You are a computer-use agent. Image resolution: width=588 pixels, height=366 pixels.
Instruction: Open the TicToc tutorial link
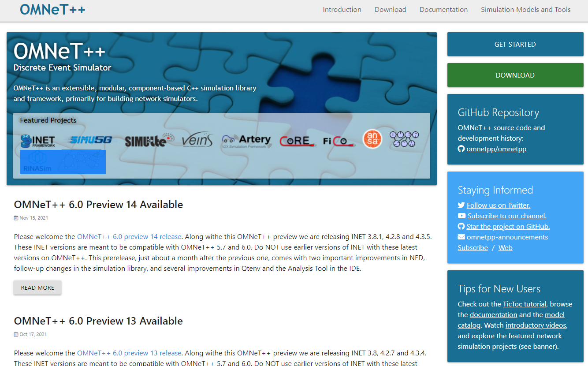(525, 304)
